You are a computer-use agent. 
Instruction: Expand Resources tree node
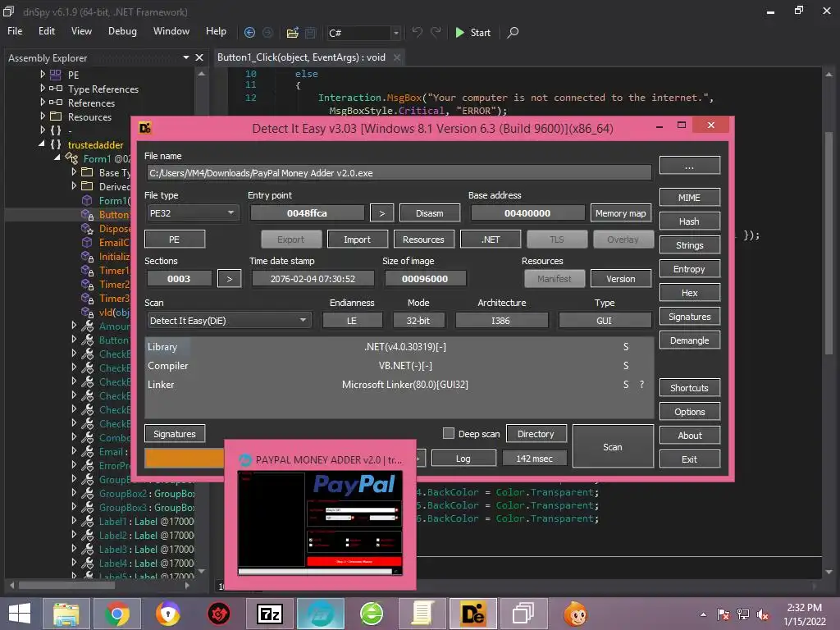(43, 116)
